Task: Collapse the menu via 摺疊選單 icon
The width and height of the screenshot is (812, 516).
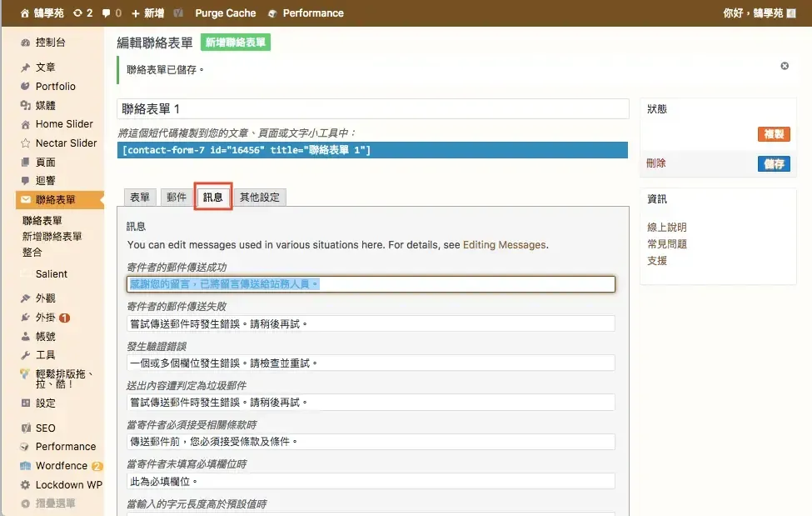Action: [x=25, y=503]
